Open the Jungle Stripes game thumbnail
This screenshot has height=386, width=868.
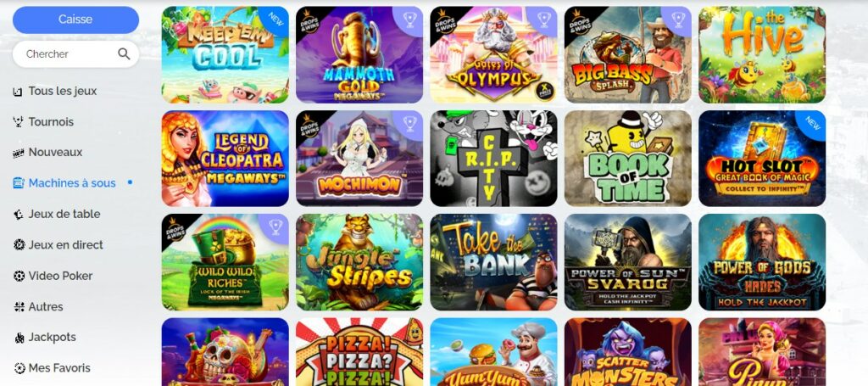[x=359, y=262]
